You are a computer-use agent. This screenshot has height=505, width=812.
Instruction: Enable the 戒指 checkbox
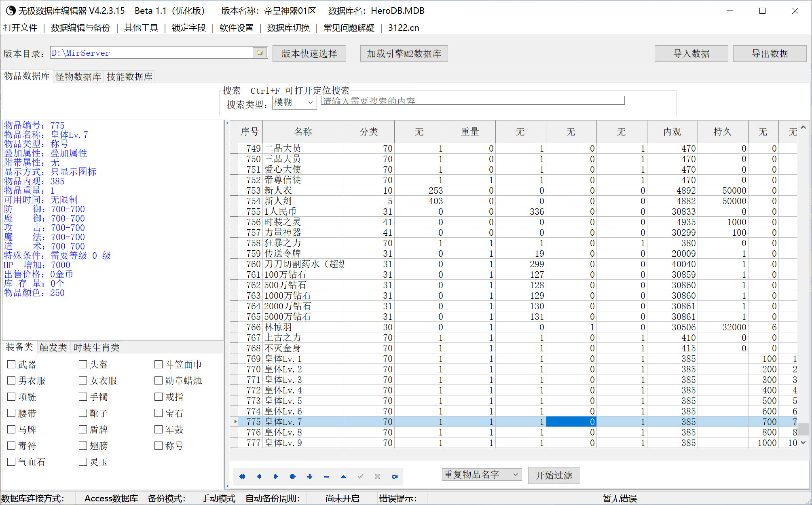(159, 397)
